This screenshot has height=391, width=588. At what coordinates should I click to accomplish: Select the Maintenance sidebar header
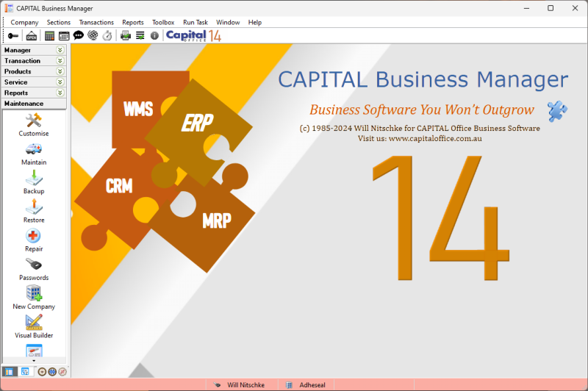34,104
